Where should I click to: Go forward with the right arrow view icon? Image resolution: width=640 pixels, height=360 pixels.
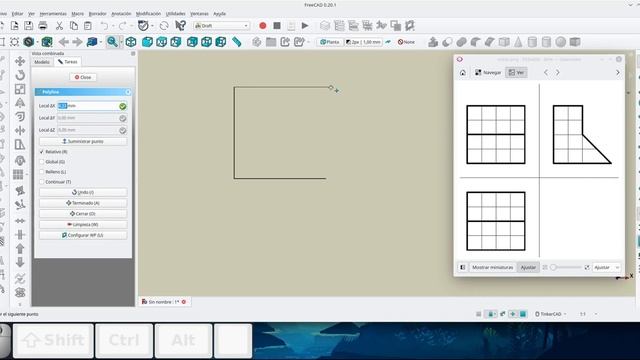(x=77, y=42)
